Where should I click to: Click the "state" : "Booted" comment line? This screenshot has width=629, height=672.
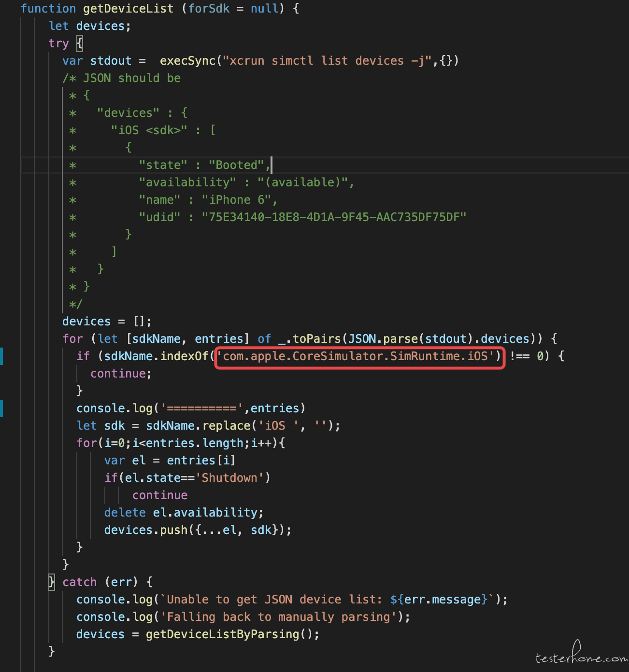click(x=204, y=165)
